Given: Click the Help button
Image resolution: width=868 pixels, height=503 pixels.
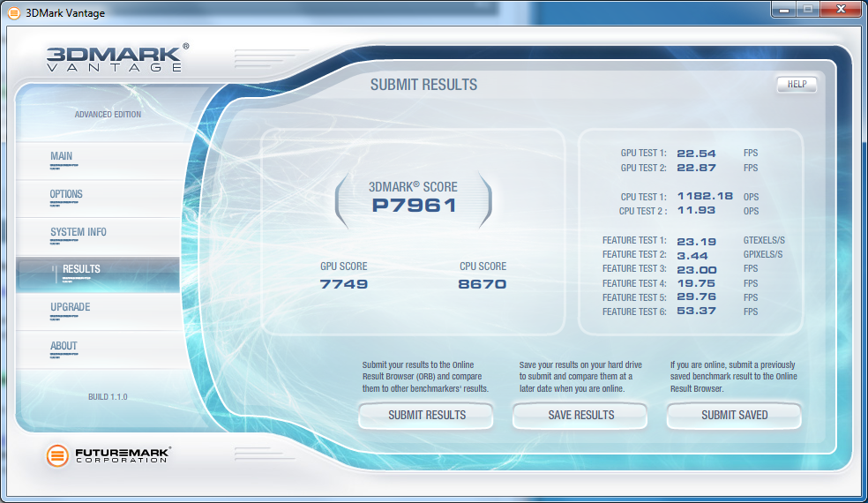Looking at the screenshot, I should pos(797,84).
